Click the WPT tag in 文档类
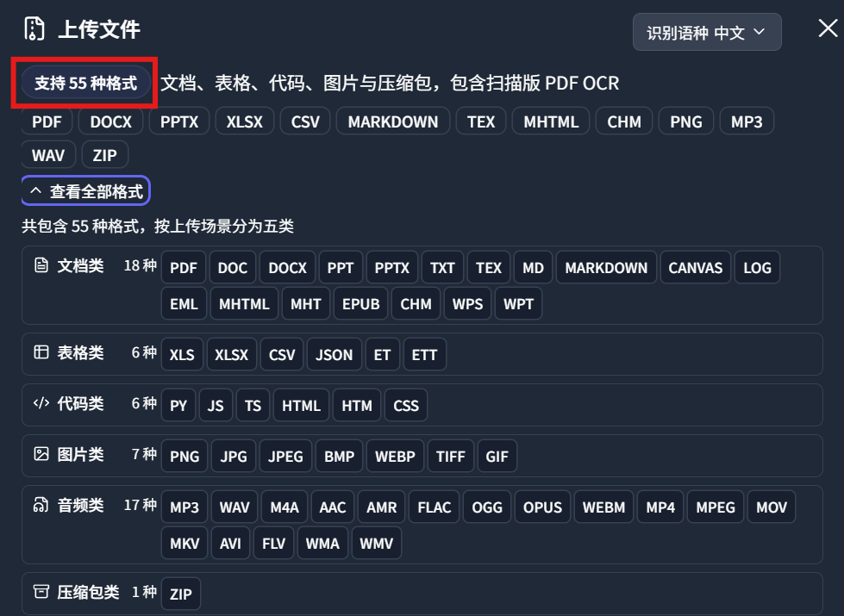Image resolution: width=844 pixels, height=616 pixels. tap(518, 304)
